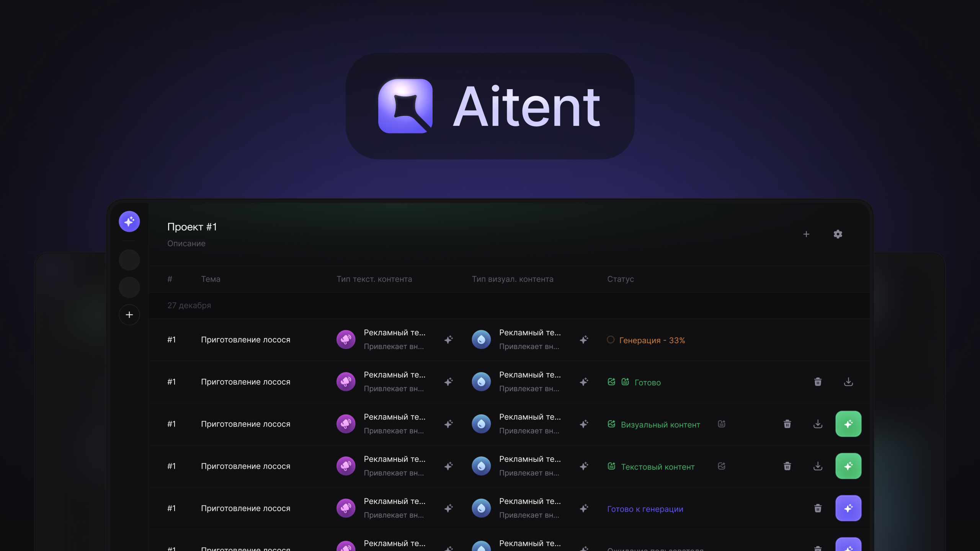
Task: Download the row with status Готово
Action: click(x=848, y=382)
